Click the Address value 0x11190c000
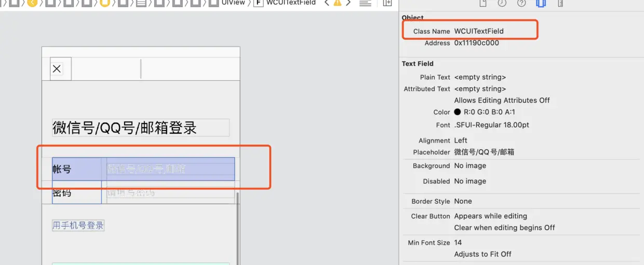The width and height of the screenshot is (644, 265). (476, 43)
